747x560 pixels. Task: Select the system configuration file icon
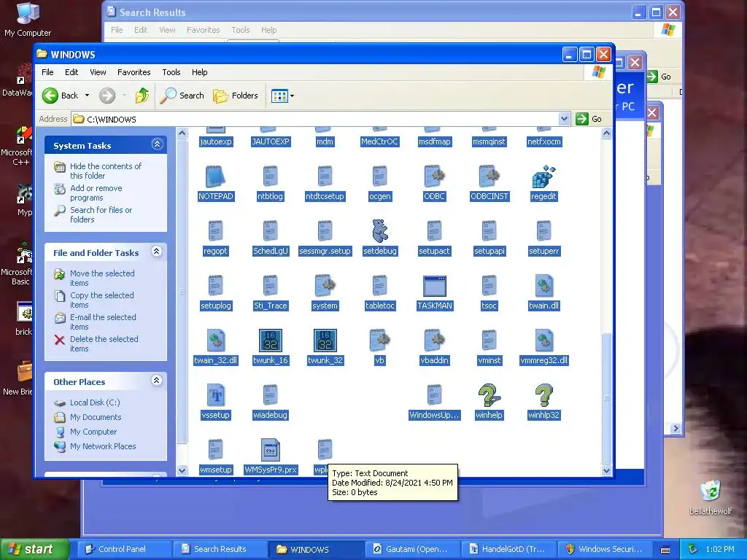(325, 287)
